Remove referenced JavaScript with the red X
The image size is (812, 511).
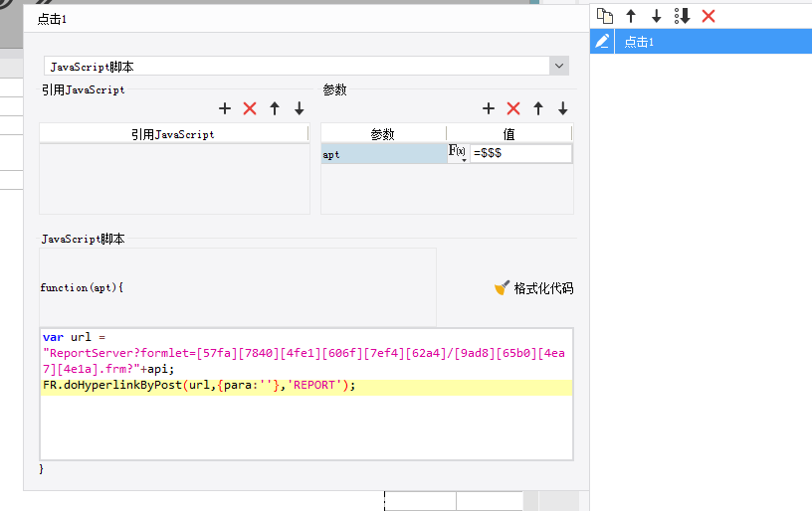click(250, 108)
